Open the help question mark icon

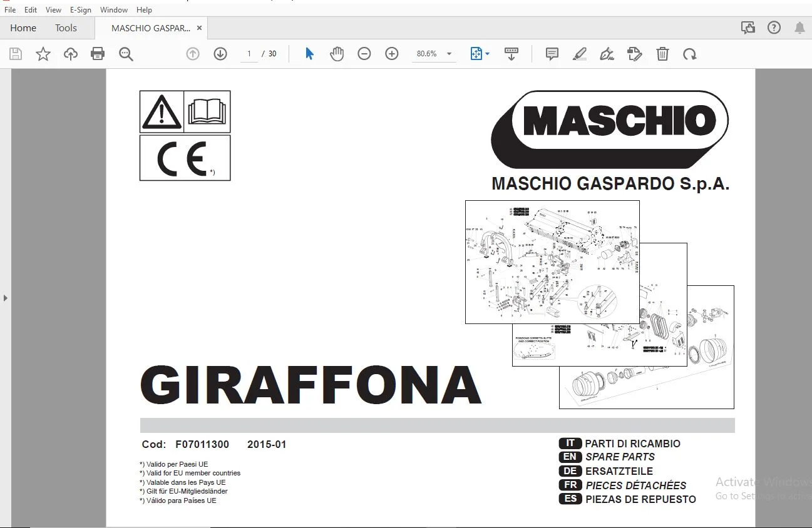pyautogui.click(x=774, y=28)
